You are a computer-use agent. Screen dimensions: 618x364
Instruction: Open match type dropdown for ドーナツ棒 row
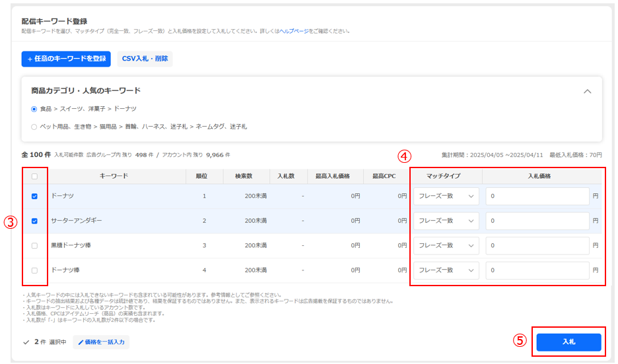coord(446,270)
